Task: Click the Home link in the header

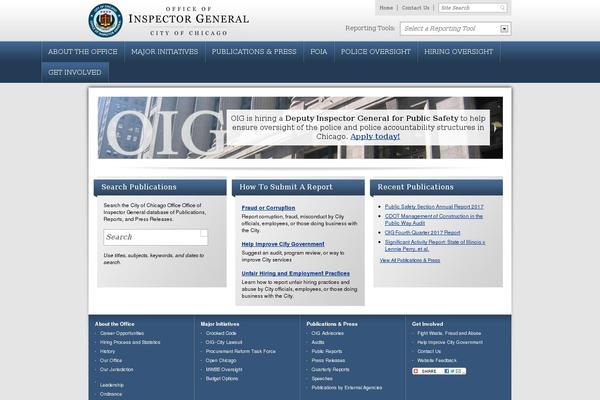Action: (386, 8)
